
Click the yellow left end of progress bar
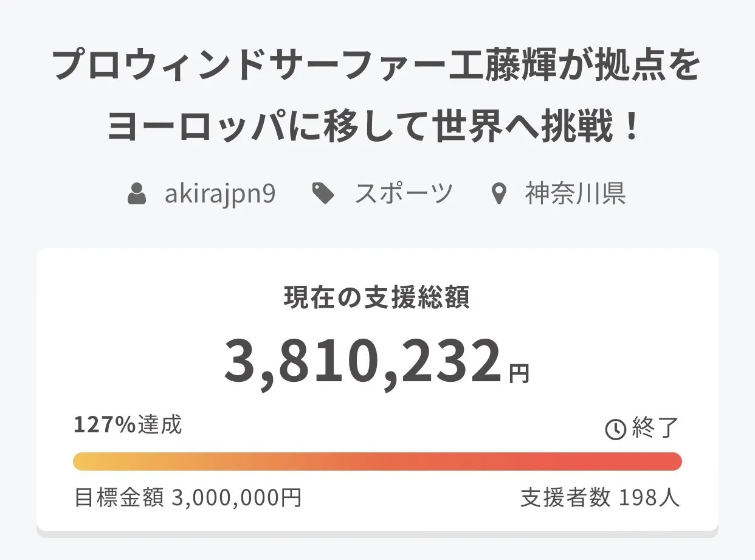click(x=85, y=461)
